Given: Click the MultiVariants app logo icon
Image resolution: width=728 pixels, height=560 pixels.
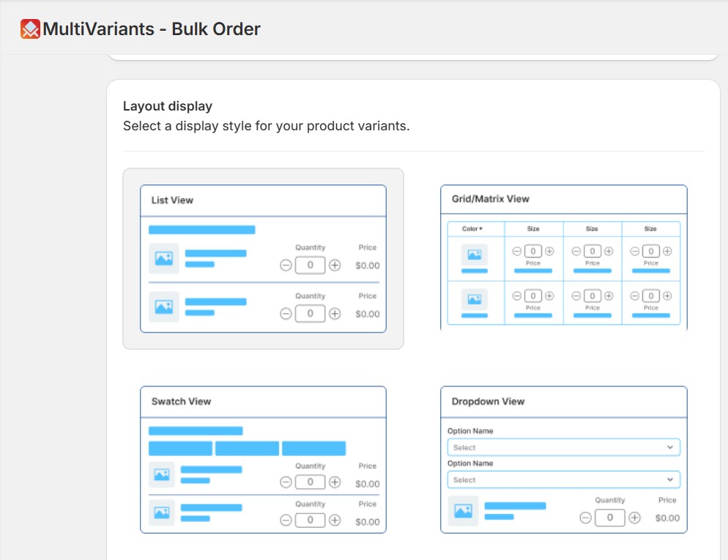Looking at the screenshot, I should [29, 29].
